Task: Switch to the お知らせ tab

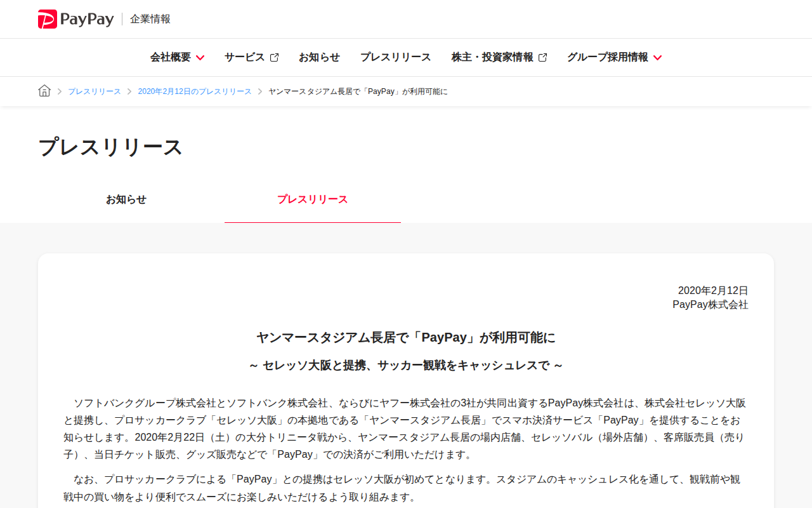Action: pos(126,199)
